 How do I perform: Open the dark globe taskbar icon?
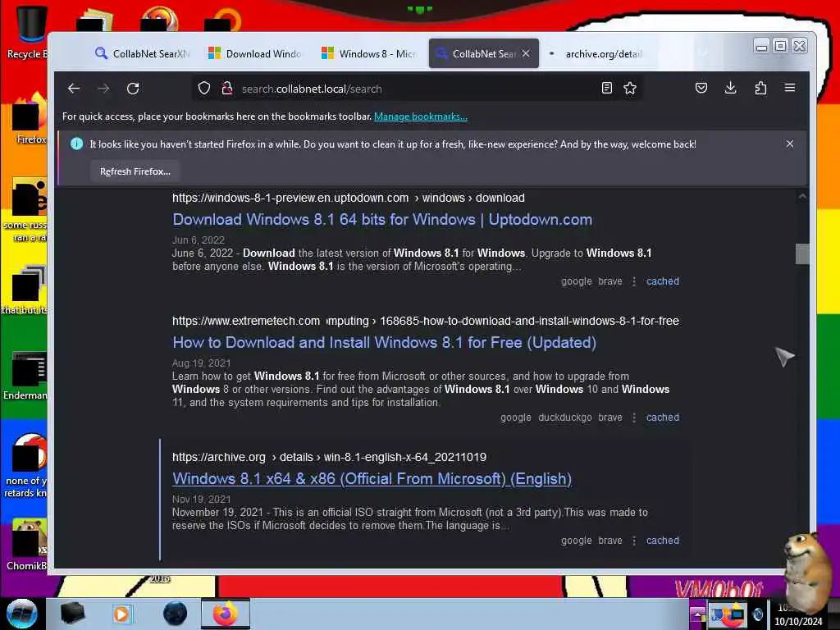[x=175, y=614]
